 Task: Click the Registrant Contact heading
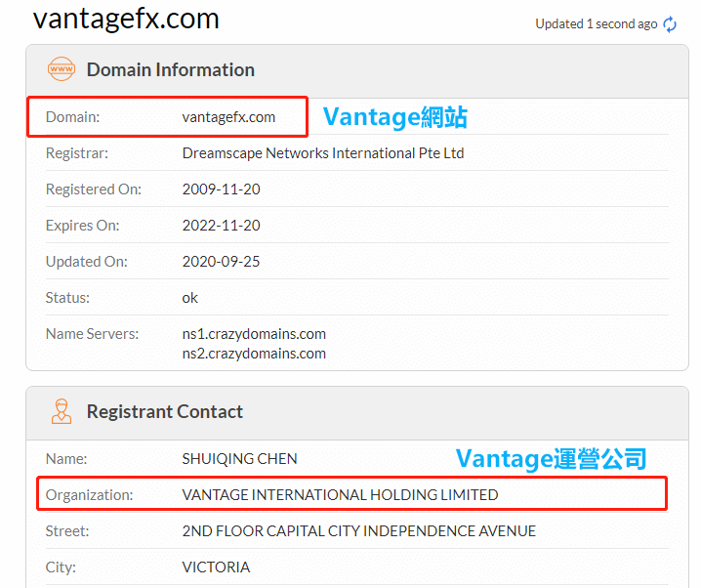165,411
